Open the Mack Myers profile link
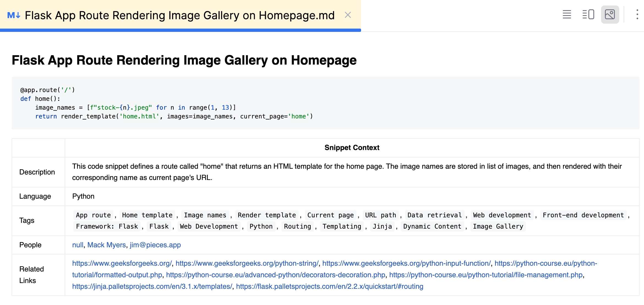Screen dimensions: 644x305 pos(106,245)
